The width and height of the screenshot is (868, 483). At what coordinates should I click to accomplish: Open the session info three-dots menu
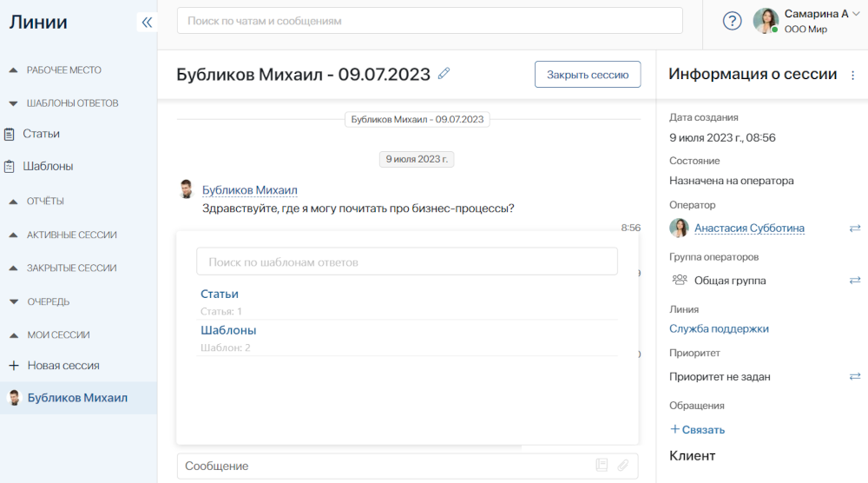click(x=852, y=76)
